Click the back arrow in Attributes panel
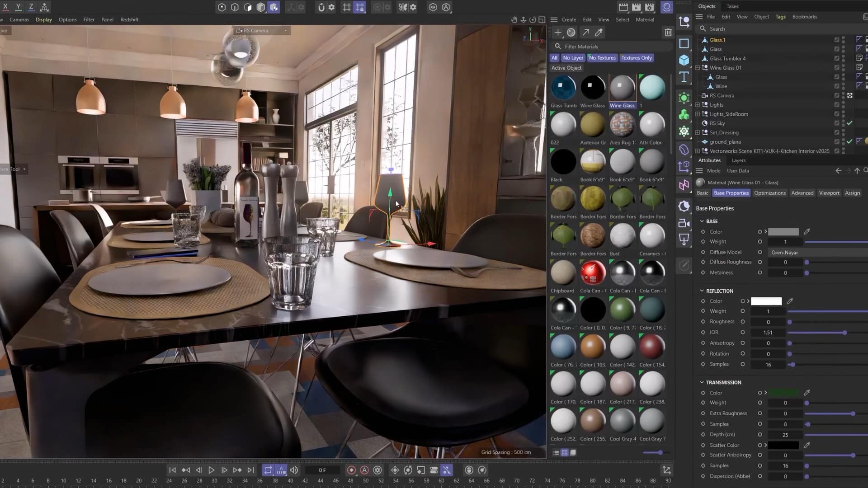The image size is (868, 488). click(838, 171)
